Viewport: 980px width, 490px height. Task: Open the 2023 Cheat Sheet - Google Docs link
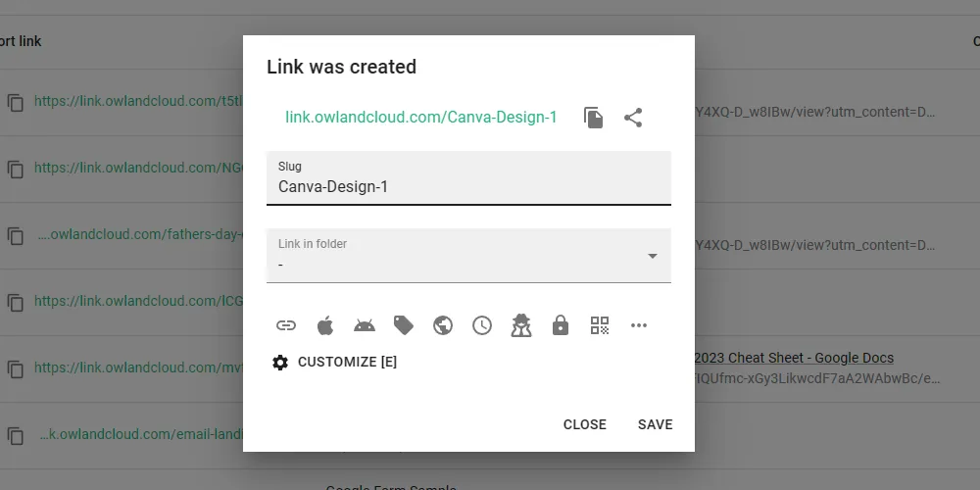pos(794,358)
